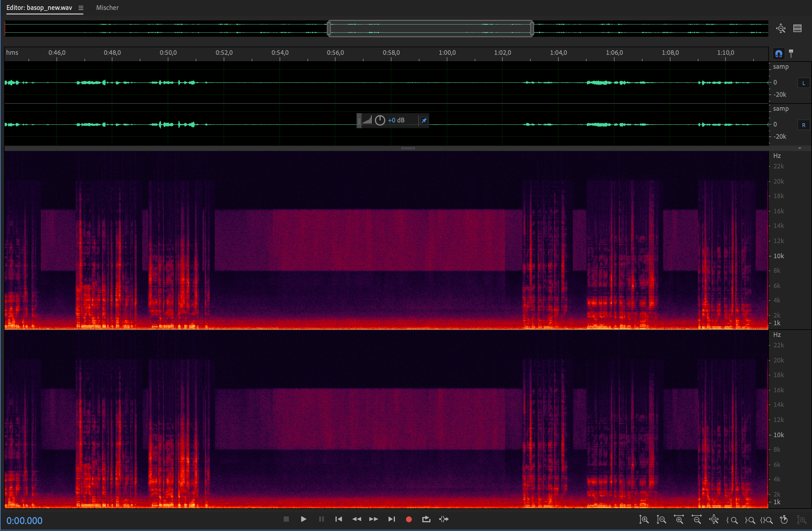This screenshot has height=531, width=812.
Task: Click the playhead marker pin icon
Action: point(791,53)
